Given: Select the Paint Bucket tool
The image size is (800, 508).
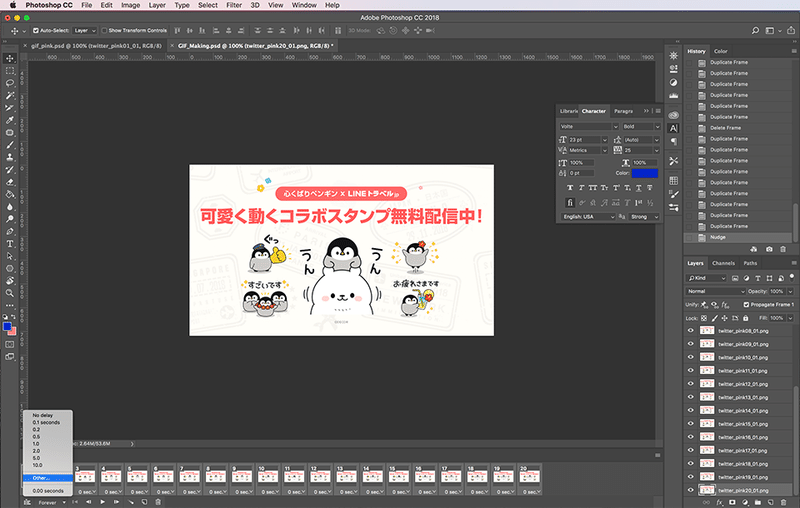Looking at the screenshot, I should point(10,194).
